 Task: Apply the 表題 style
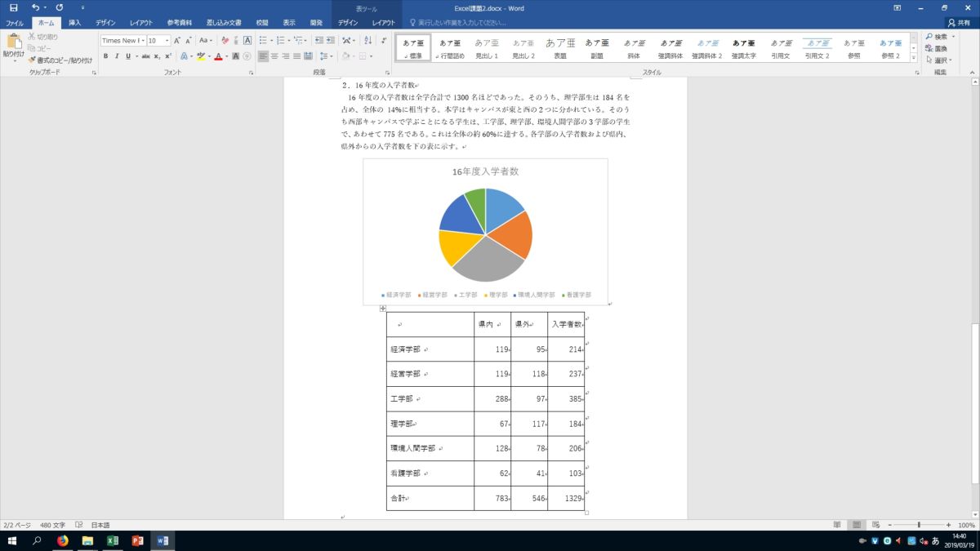coord(560,48)
